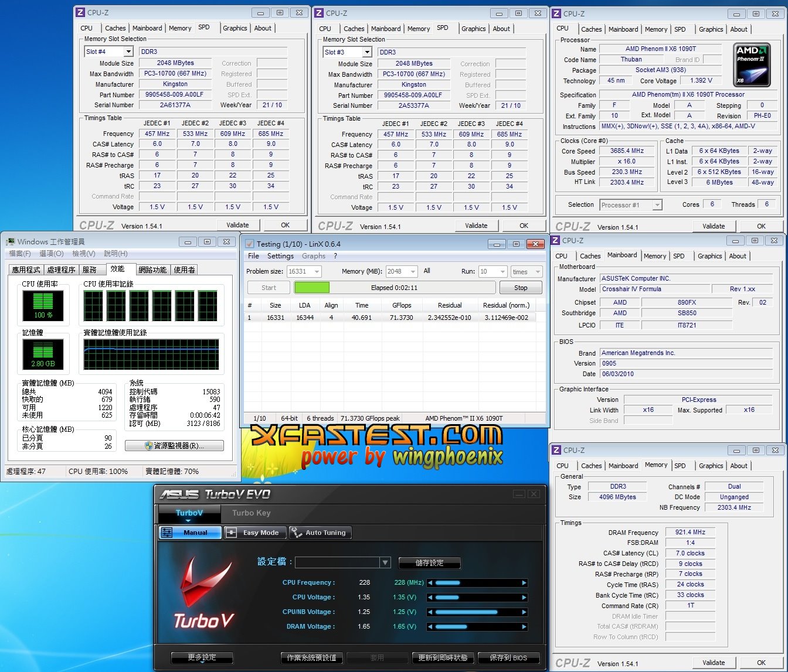Click the right arrow of CPU/NB Voltage slider

pos(524,612)
